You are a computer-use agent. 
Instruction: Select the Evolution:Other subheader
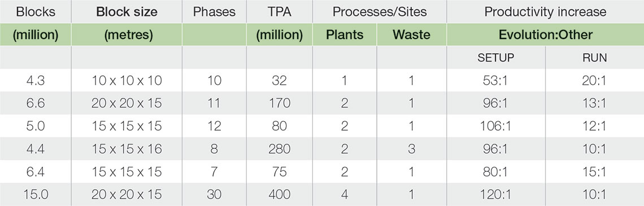coord(546,35)
